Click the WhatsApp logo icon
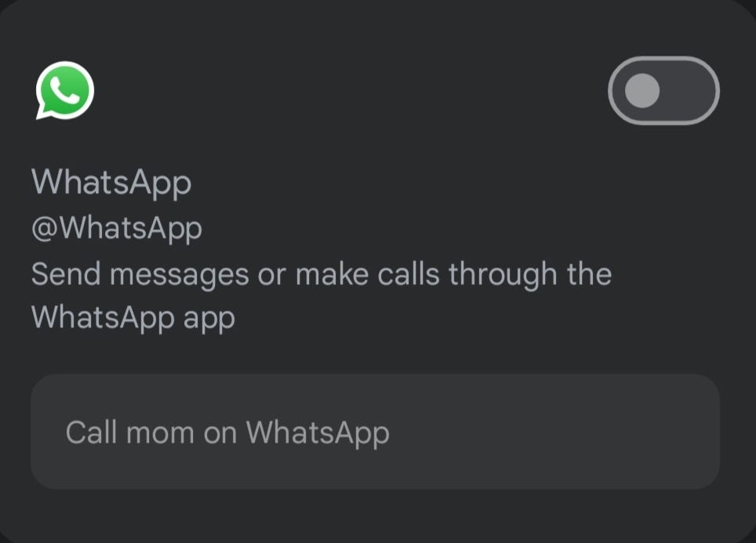 pyautogui.click(x=64, y=90)
